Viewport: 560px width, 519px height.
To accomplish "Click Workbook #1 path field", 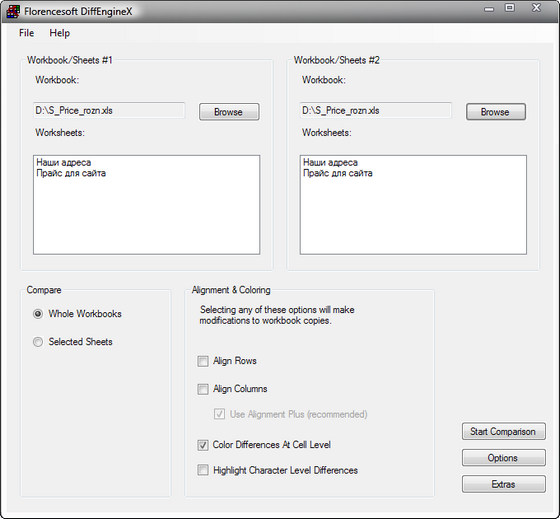I will pos(109,111).
